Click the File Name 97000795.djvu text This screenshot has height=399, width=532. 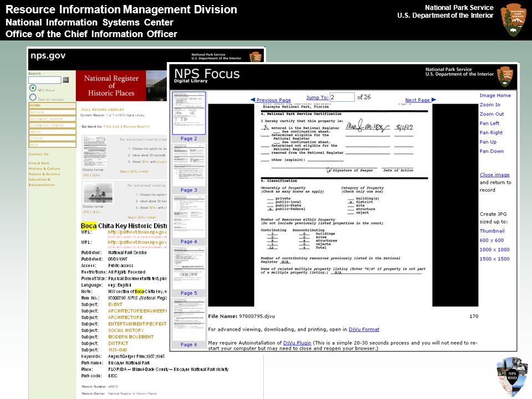[x=241, y=316]
